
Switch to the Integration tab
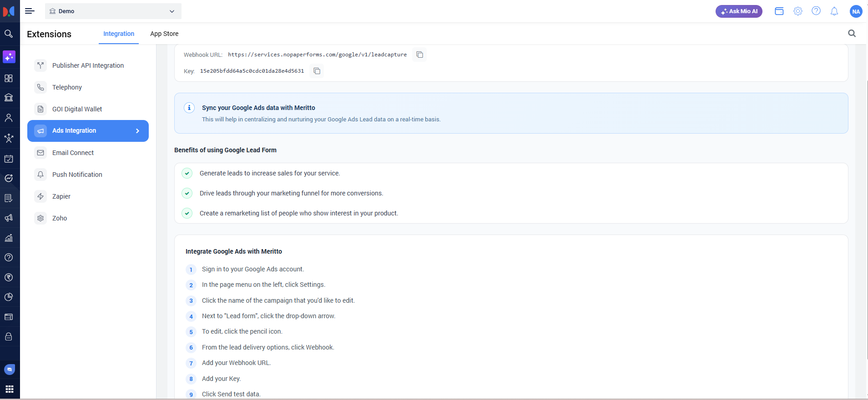click(x=119, y=34)
